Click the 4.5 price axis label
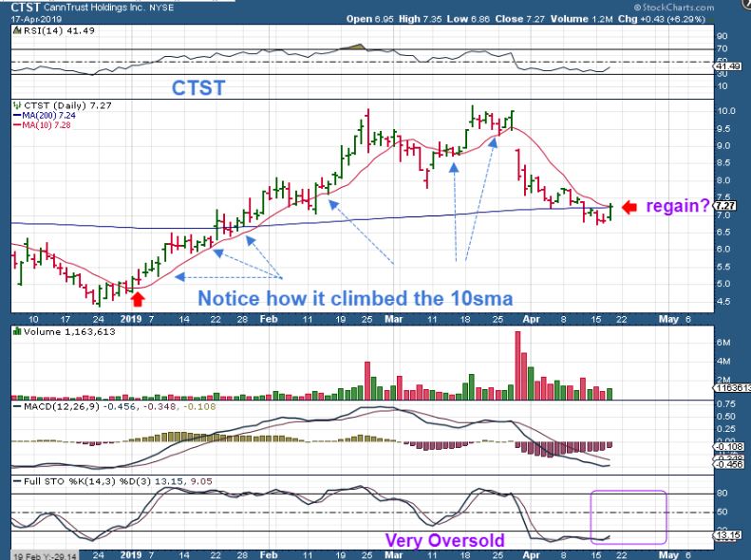The height and width of the screenshot is (560, 751). [x=723, y=301]
